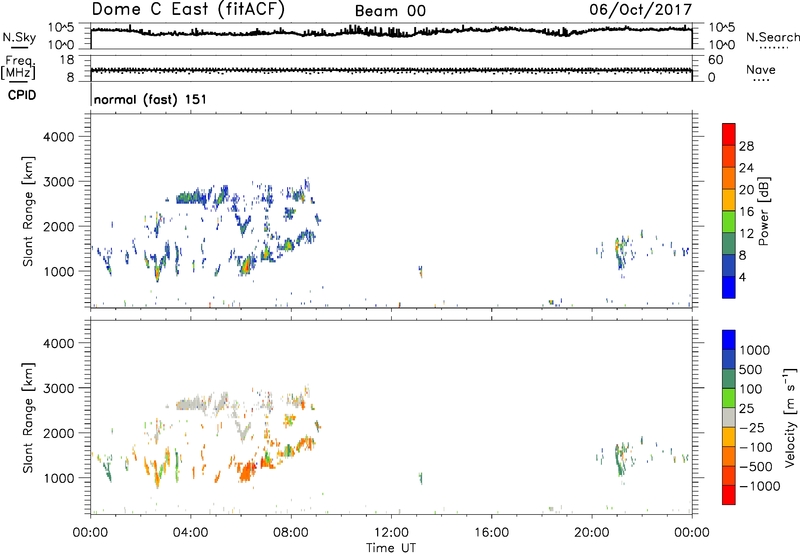This screenshot has height=554, width=800.
Task: Click the '4' label on power colorbar
Action: click(x=742, y=277)
